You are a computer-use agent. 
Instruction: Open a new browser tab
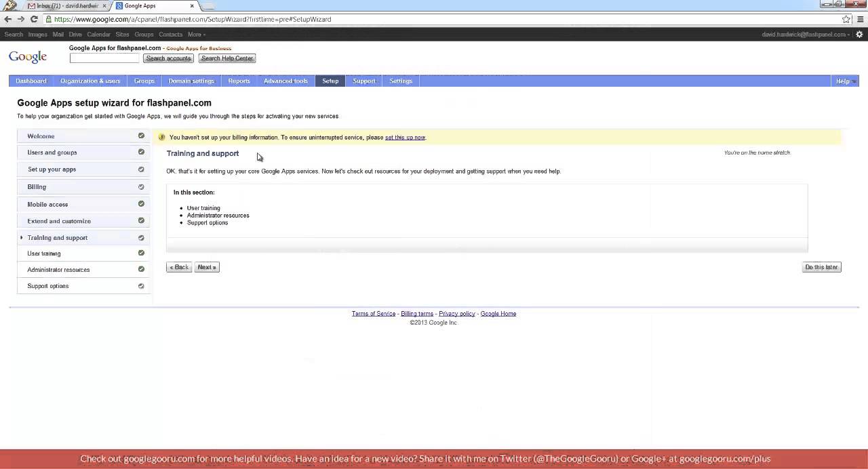[208, 6]
